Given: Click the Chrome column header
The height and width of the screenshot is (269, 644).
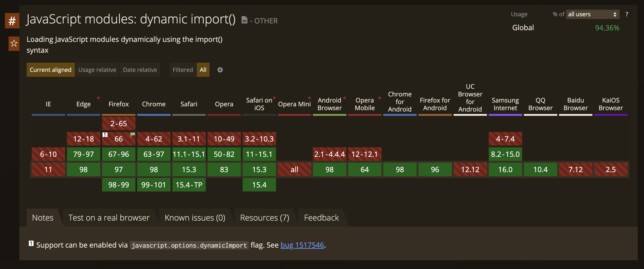Looking at the screenshot, I should (154, 104).
